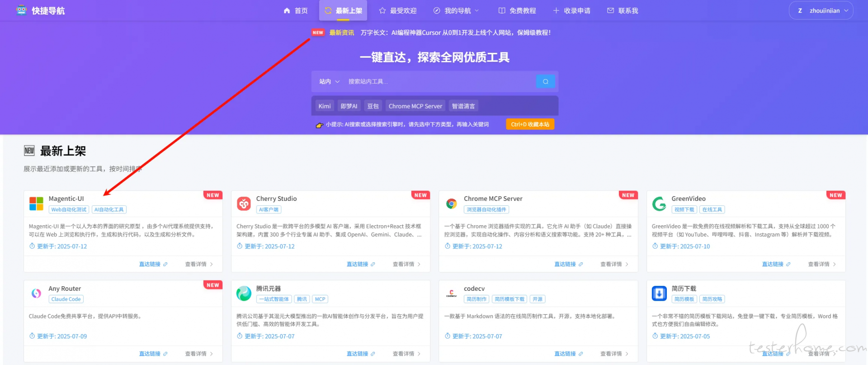Open the Cherry Studio red icon

pos(244,204)
